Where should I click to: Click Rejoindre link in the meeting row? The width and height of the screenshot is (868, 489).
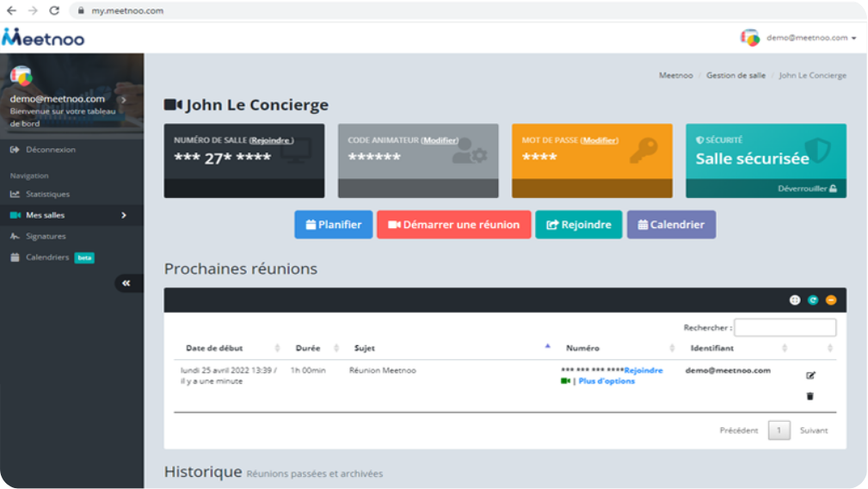click(643, 370)
